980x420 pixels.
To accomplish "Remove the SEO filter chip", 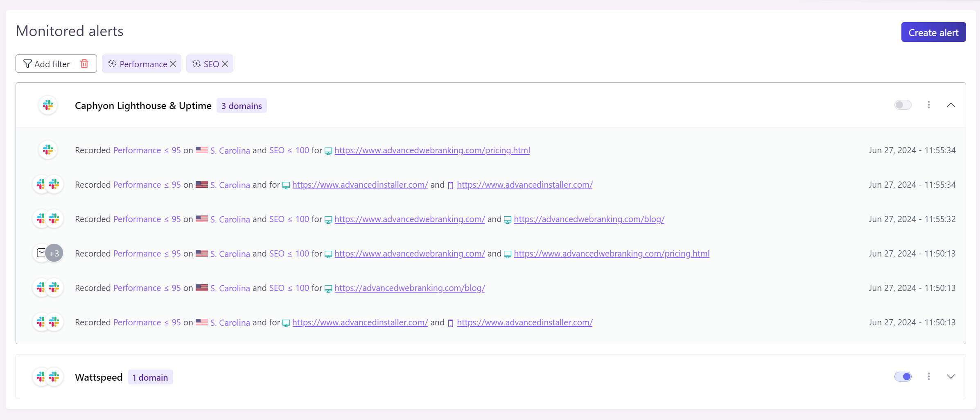I will point(225,64).
